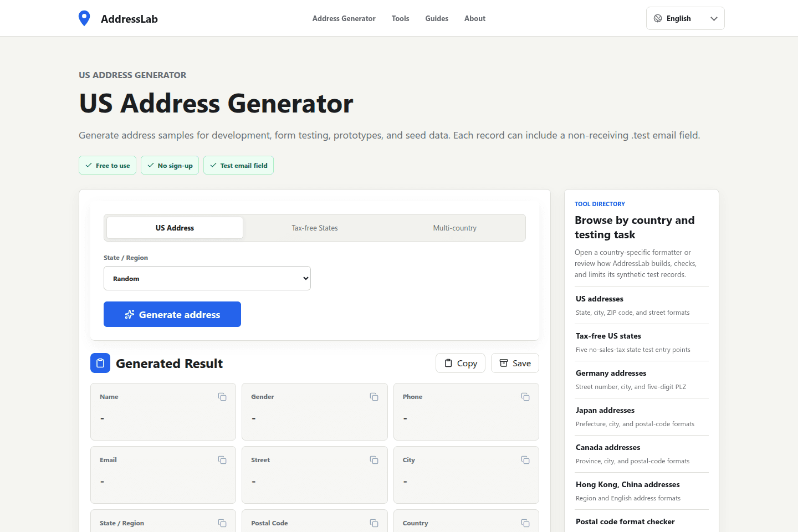
Task: Switch to the Tax-free States tab
Action: pyautogui.click(x=315, y=228)
